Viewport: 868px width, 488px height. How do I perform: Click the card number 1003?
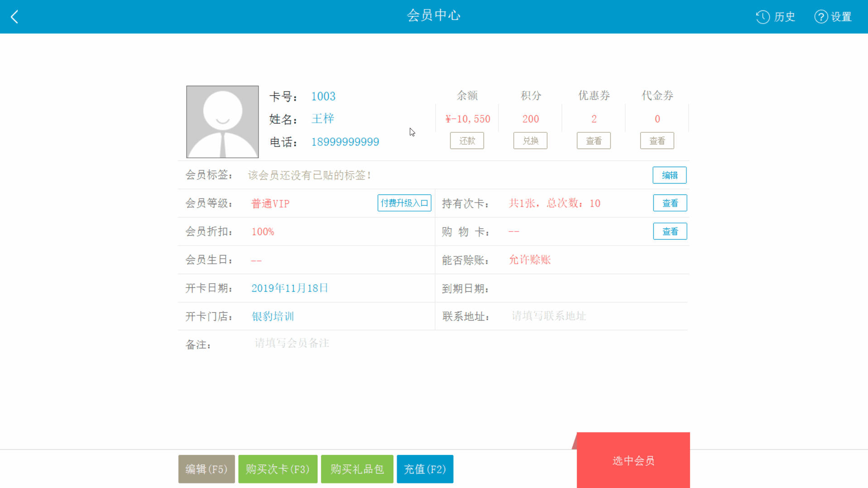tap(323, 97)
